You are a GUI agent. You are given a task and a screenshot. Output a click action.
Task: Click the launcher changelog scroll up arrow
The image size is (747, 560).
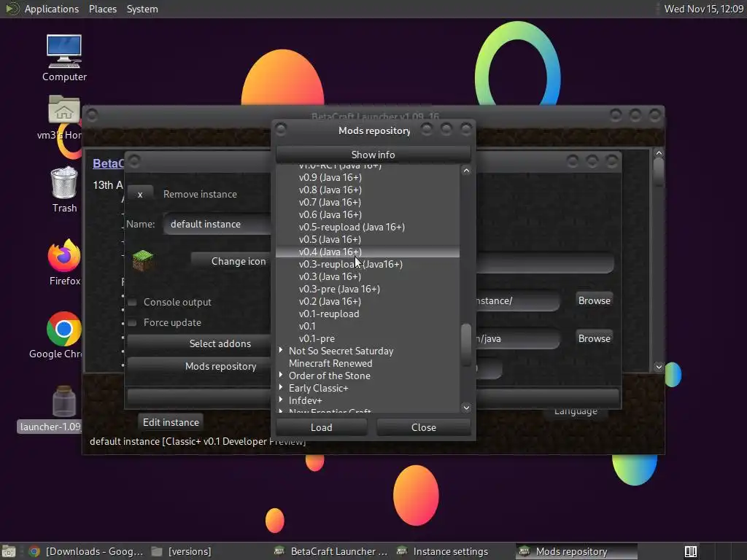coord(659,153)
